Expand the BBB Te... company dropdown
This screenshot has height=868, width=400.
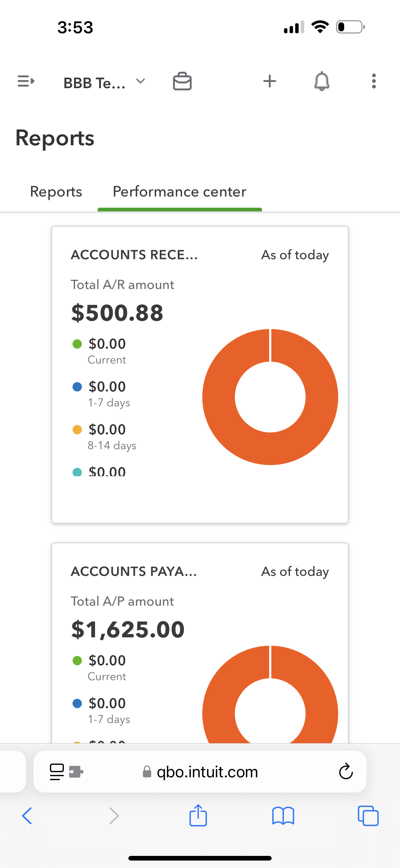(x=104, y=82)
